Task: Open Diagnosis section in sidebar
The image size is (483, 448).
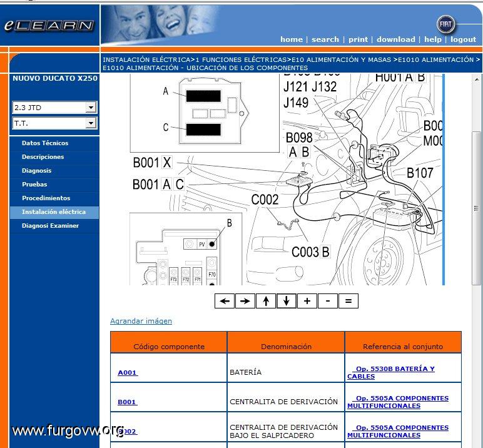Action: click(36, 171)
